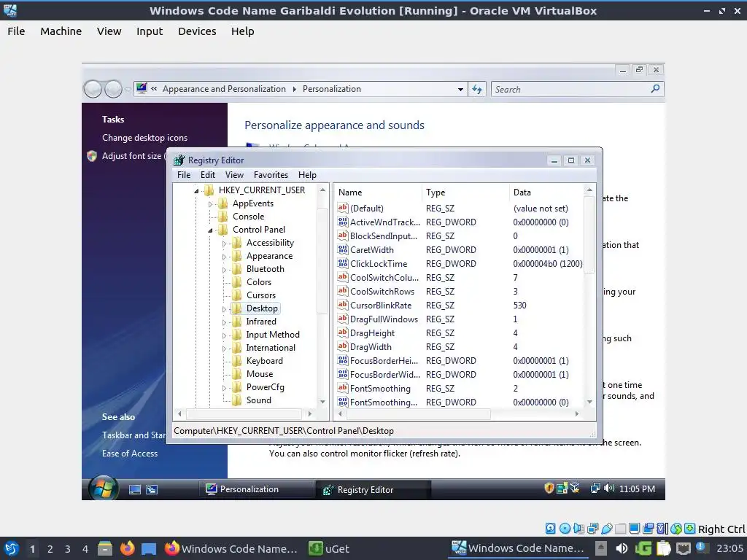Image resolution: width=747 pixels, height=560 pixels.
Task: Expand the Desktop key node
Action: [x=224, y=309]
